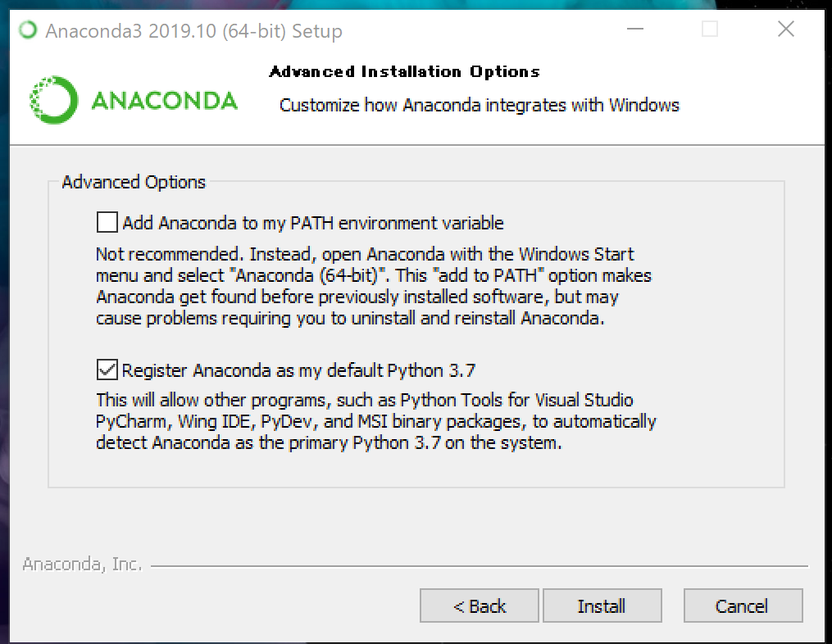This screenshot has height=644, width=832.
Task: Enable Add Anaconda to PATH checkbox
Action: click(x=107, y=222)
